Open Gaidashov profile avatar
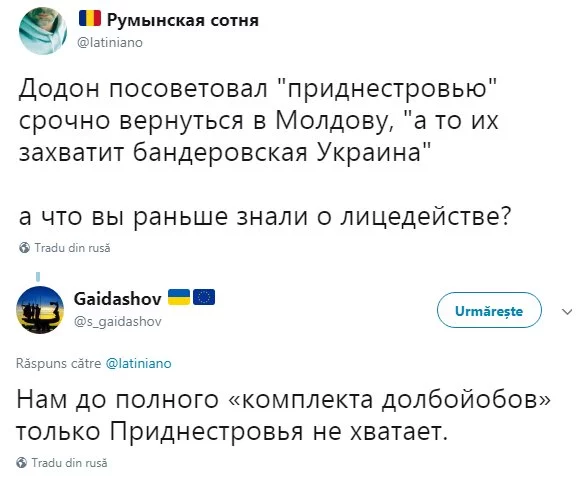 point(40,310)
